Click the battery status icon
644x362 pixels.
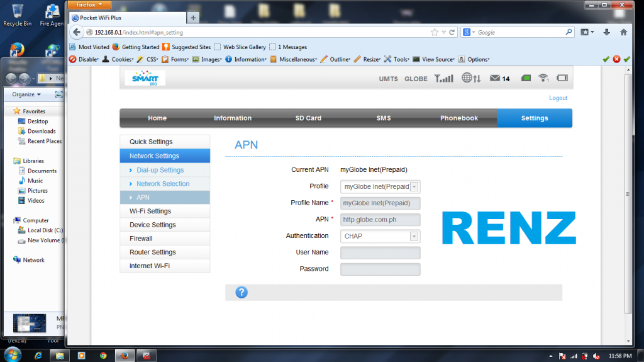(x=562, y=77)
